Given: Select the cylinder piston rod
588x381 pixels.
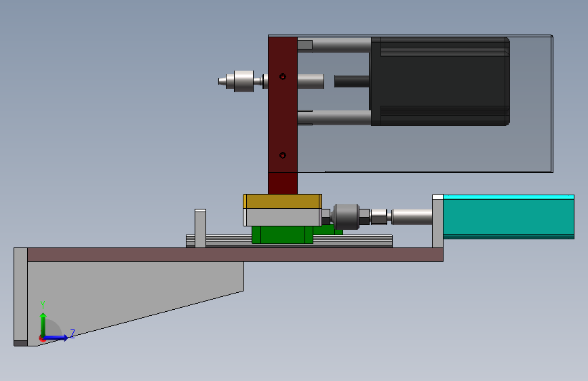Looking at the screenshot, I should (412, 217).
